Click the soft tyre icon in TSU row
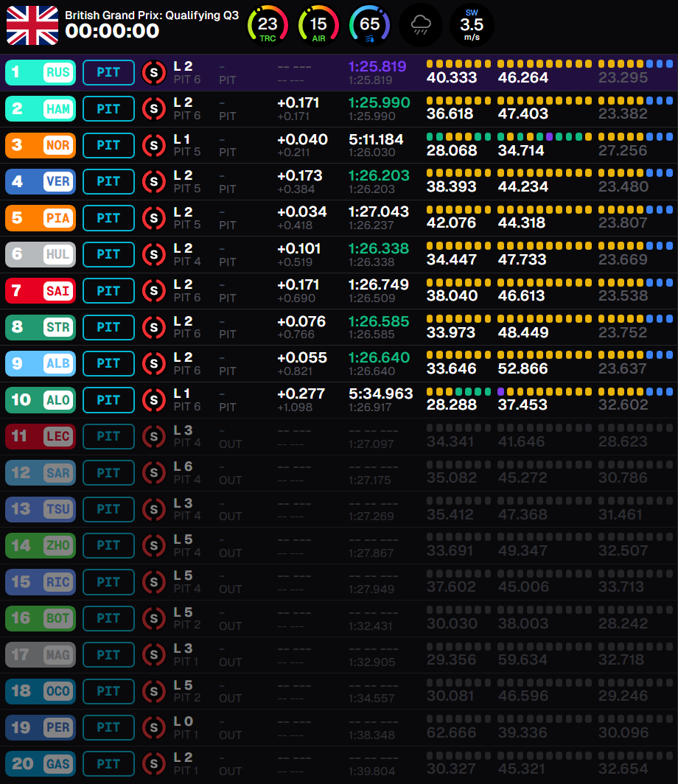Viewport: 678px width, 784px height. coord(153,509)
